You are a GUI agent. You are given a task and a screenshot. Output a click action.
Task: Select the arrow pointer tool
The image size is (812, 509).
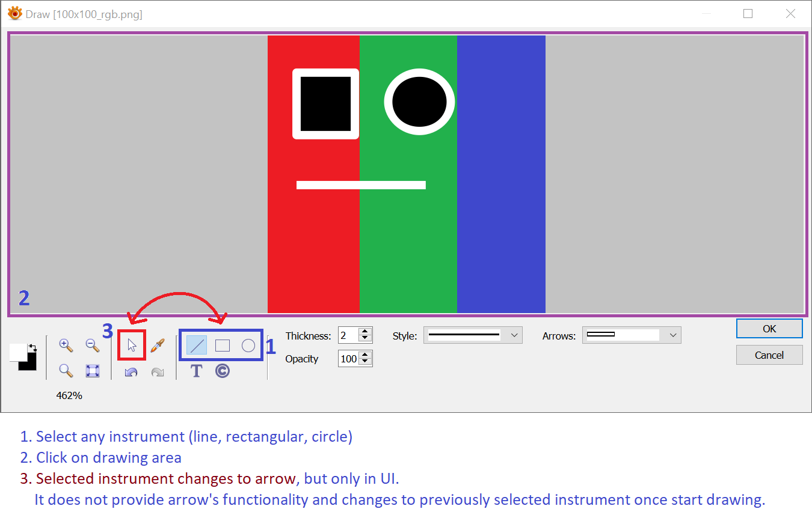point(132,346)
